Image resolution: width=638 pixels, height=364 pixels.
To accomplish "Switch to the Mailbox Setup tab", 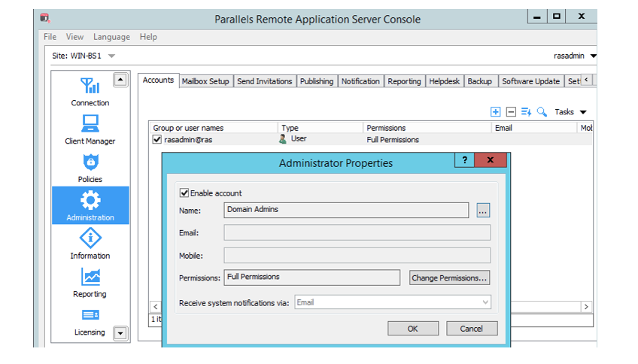I will (205, 81).
